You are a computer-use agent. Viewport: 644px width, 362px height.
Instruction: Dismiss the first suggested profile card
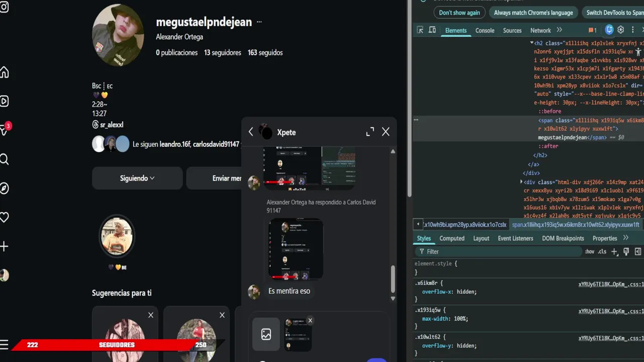click(150, 315)
